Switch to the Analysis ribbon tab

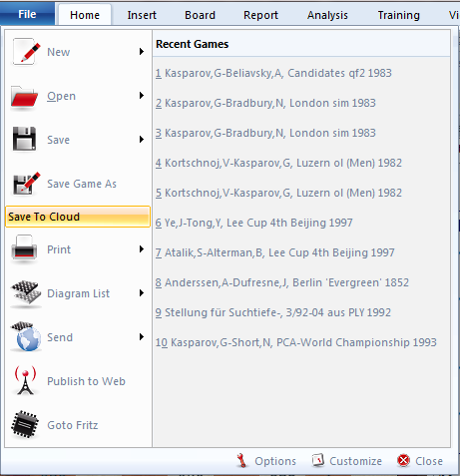[x=327, y=15]
